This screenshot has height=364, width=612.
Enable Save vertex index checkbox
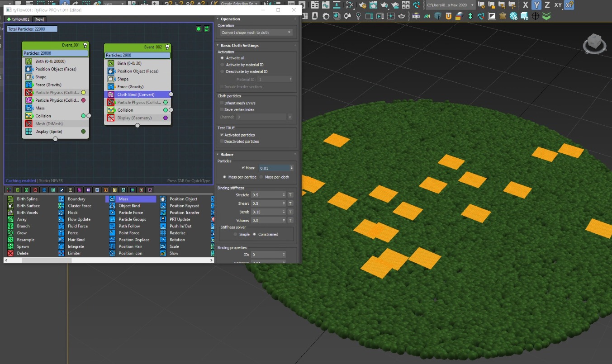click(x=222, y=109)
